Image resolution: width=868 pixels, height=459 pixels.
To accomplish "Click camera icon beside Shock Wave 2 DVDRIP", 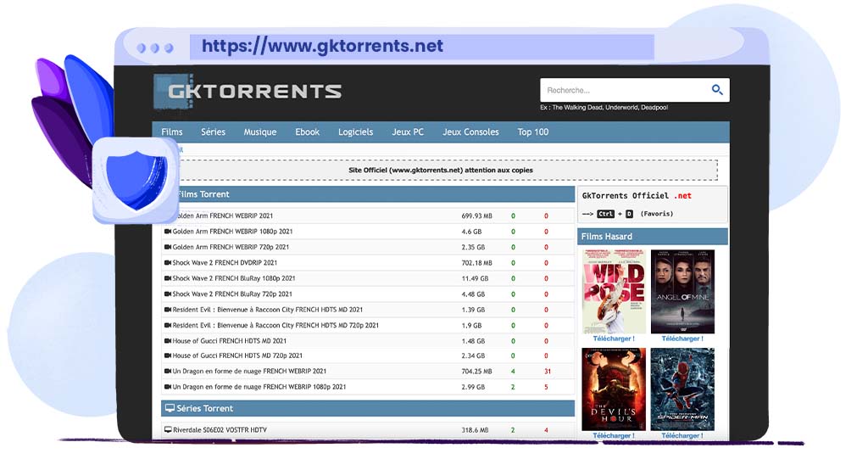I will pyautogui.click(x=168, y=263).
